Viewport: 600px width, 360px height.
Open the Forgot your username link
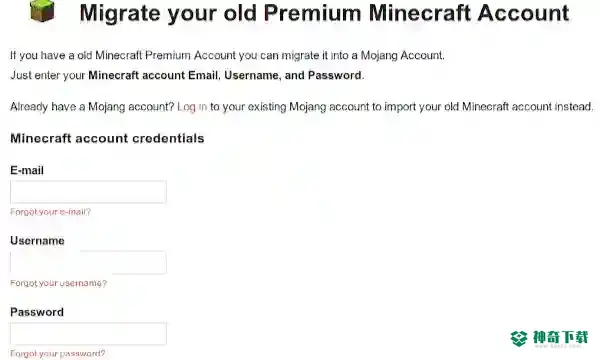click(59, 283)
